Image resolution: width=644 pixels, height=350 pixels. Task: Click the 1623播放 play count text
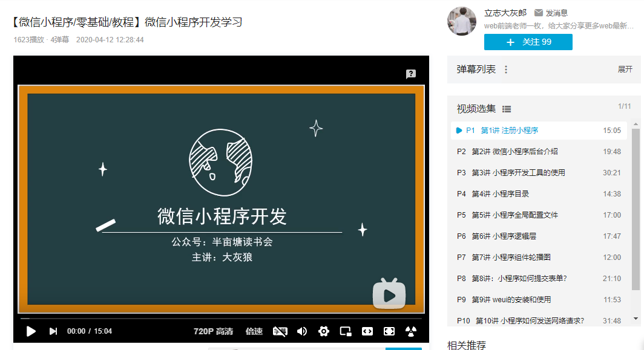[29, 40]
